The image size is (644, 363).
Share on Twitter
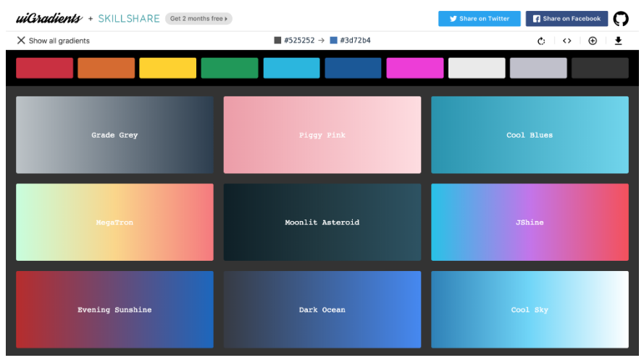[x=479, y=19]
